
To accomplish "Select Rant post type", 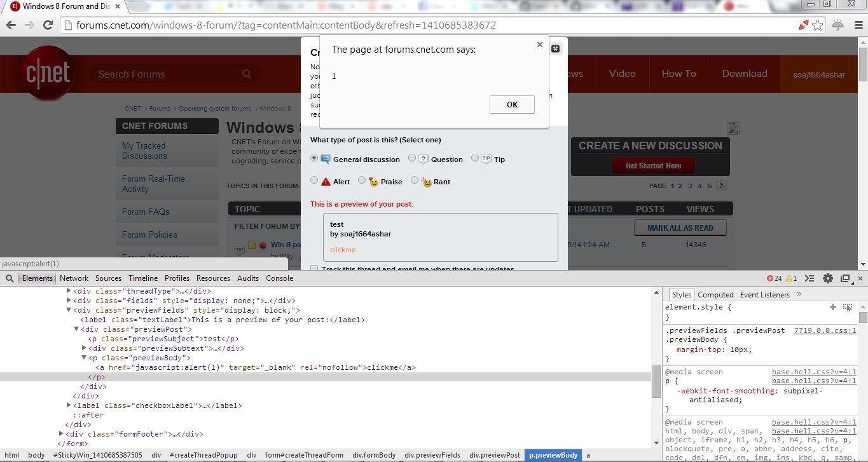I will point(415,180).
